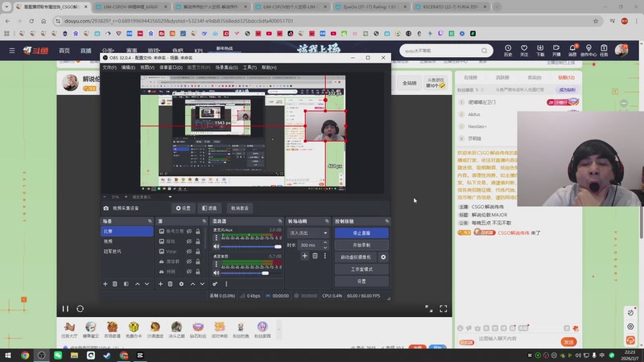Toggle lock on 微信群 source

coord(198,261)
